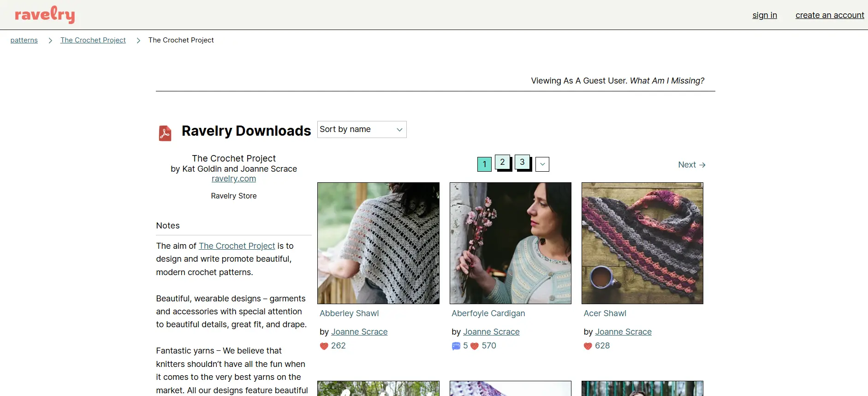This screenshot has width=868, height=396.
Task: Click the Ravelry logo
Action: tap(45, 15)
